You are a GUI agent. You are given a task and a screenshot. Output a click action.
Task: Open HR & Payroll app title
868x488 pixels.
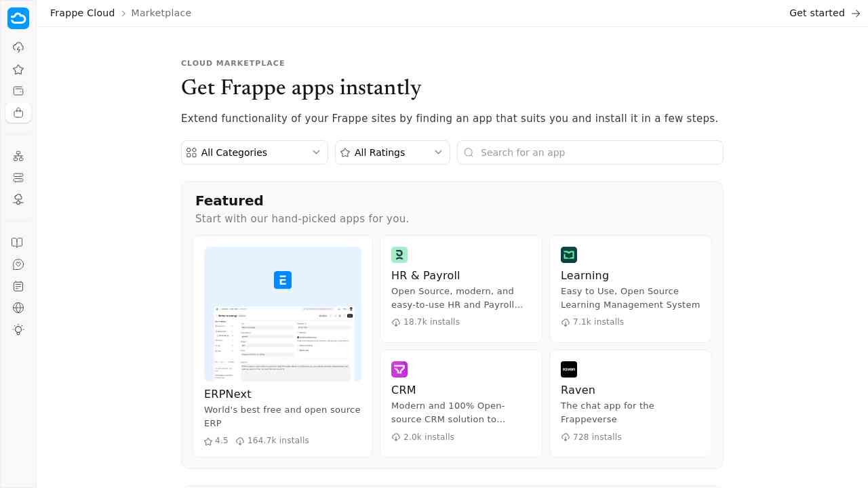tap(426, 275)
